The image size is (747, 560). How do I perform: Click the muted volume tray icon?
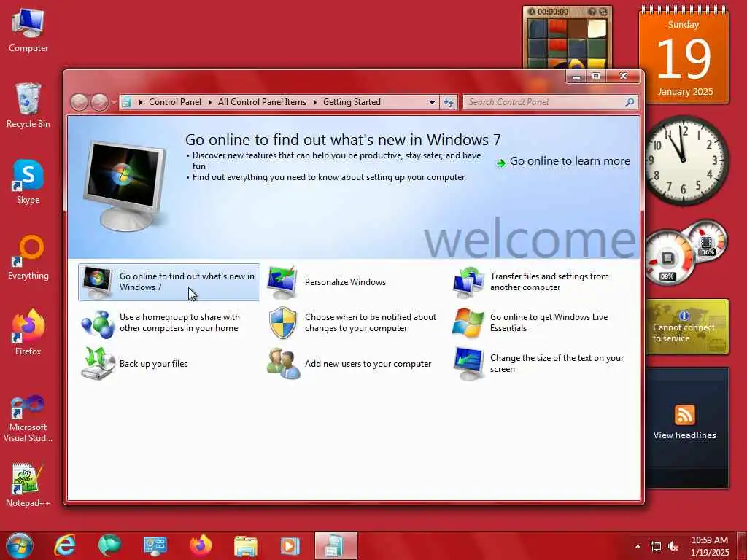(x=673, y=546)
